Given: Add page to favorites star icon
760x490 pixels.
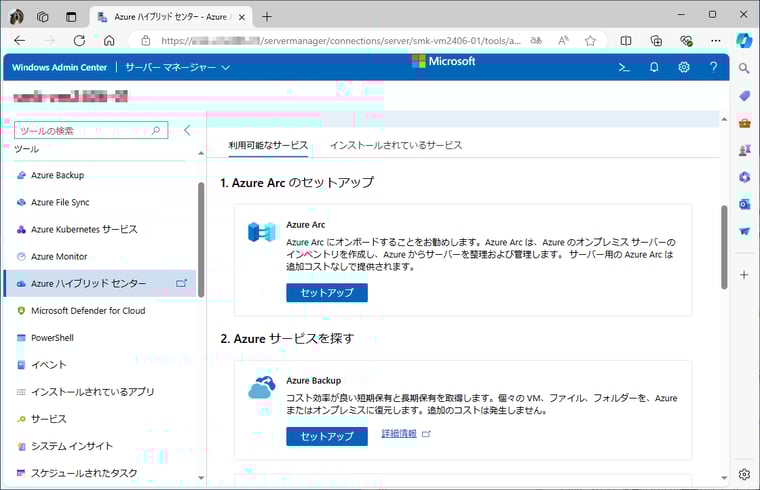Looking at the screenshot, I should pyautogui.click(x=590, y=41).
